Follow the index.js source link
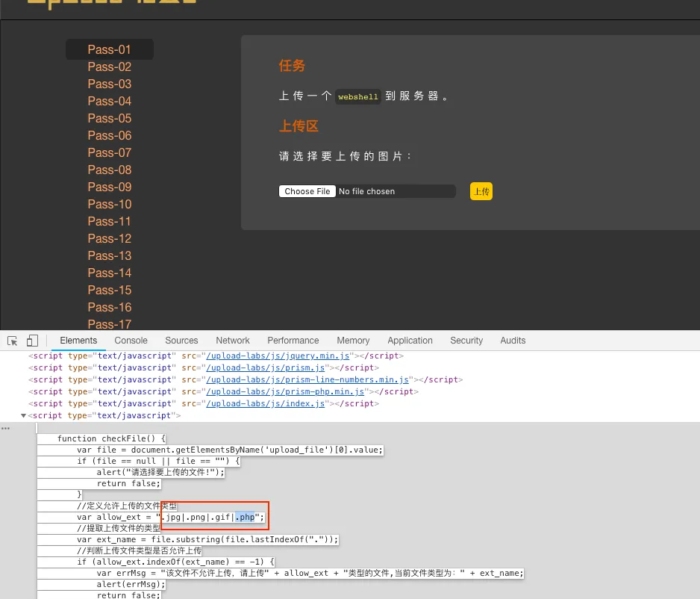700x599 pixels. (266, 404)
